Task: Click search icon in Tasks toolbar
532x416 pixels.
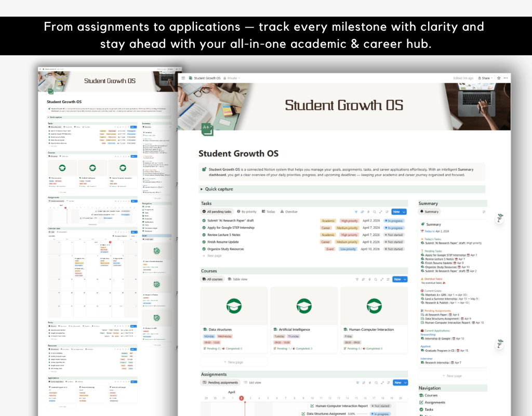Action: coord(374,212)
